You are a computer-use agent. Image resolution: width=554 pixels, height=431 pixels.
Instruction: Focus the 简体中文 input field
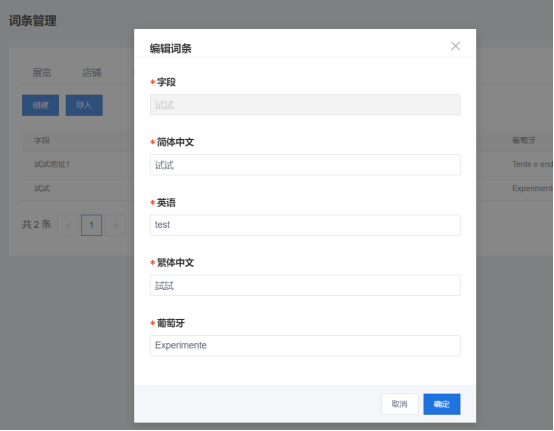pos(305,165)
